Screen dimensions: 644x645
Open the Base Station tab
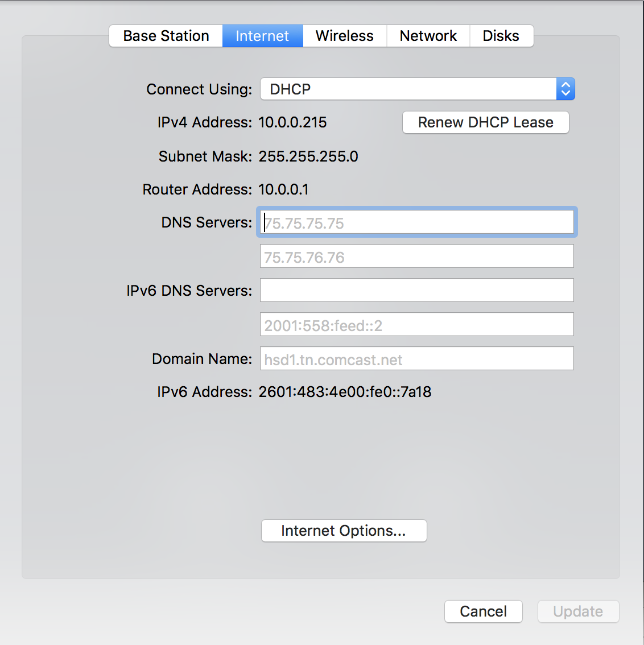point(165,36)
